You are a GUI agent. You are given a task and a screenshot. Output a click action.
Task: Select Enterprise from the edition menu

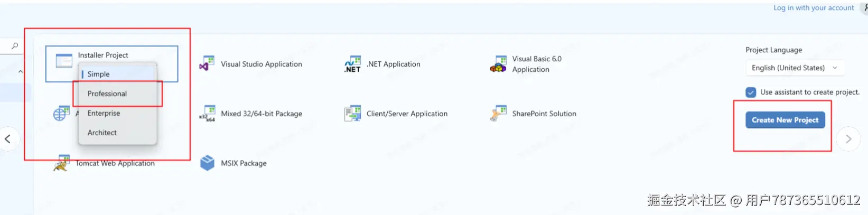104,113
